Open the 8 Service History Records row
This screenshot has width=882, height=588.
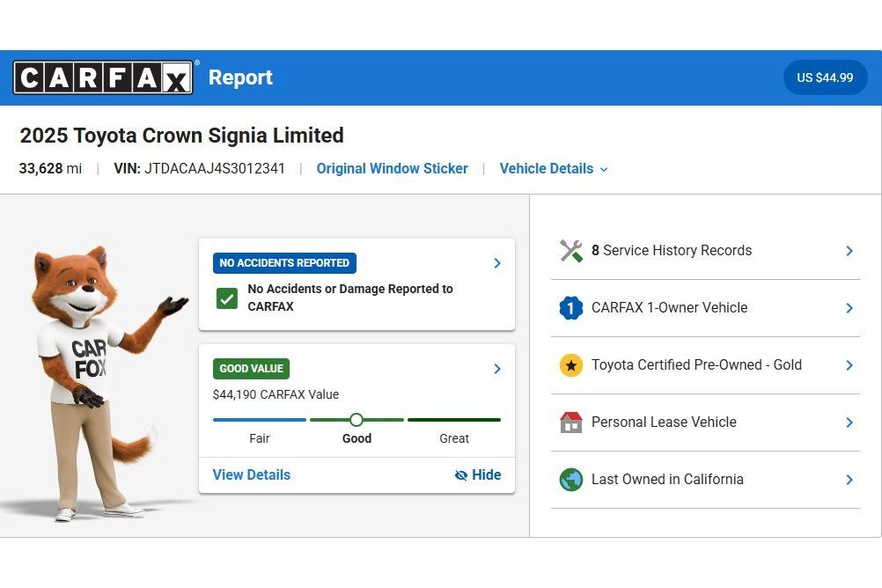[x=705, y=251]
